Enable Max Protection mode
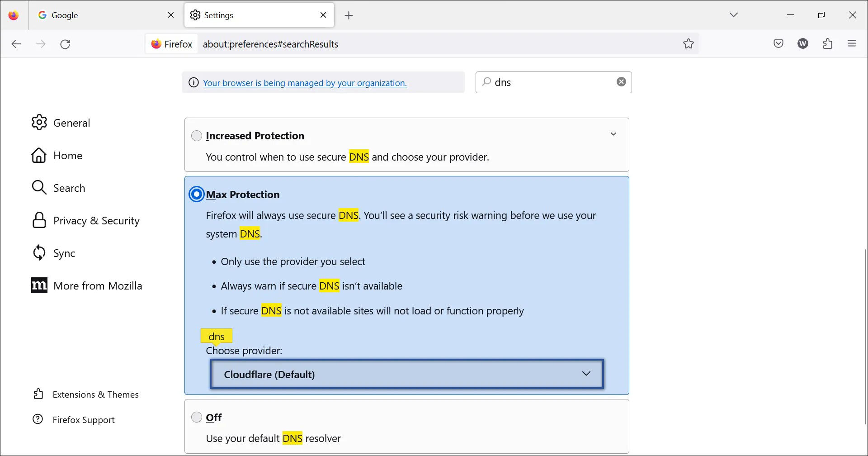Image resolution: width=868 pixels, height=456 pixels. point(196,194)
